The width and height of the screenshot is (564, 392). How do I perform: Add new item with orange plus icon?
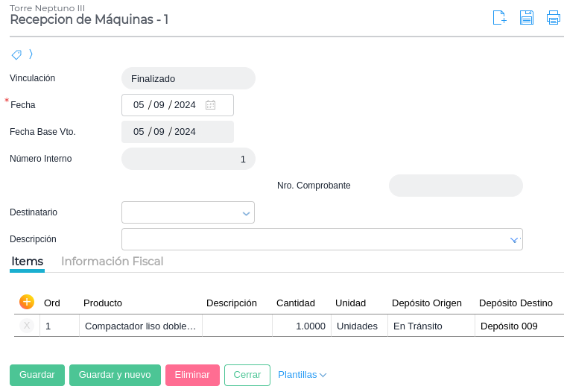27,302
